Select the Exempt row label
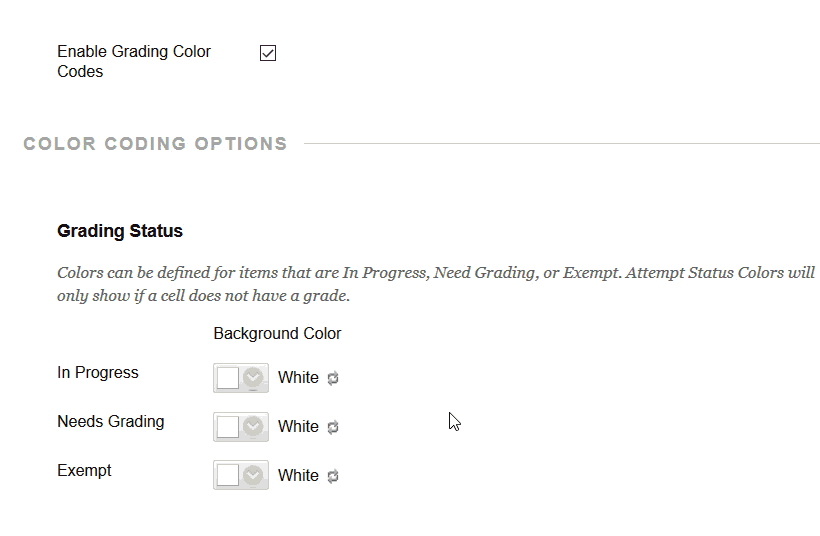The width and height of the screenshot is (820, 536). click(x=84, y=471)
